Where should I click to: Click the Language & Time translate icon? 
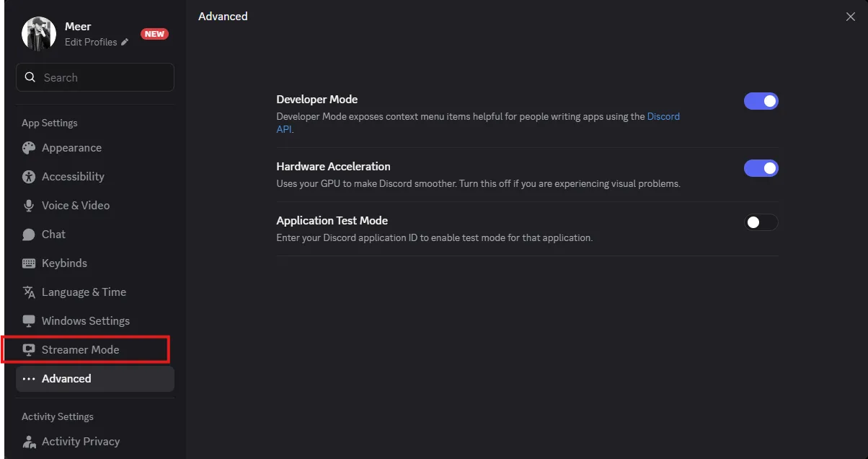[29, 292]
